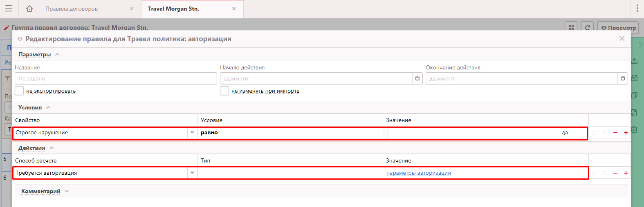The image size is (644, 207).
Task: Open the Строгое нарушение property dropdown
Action: 192,132
